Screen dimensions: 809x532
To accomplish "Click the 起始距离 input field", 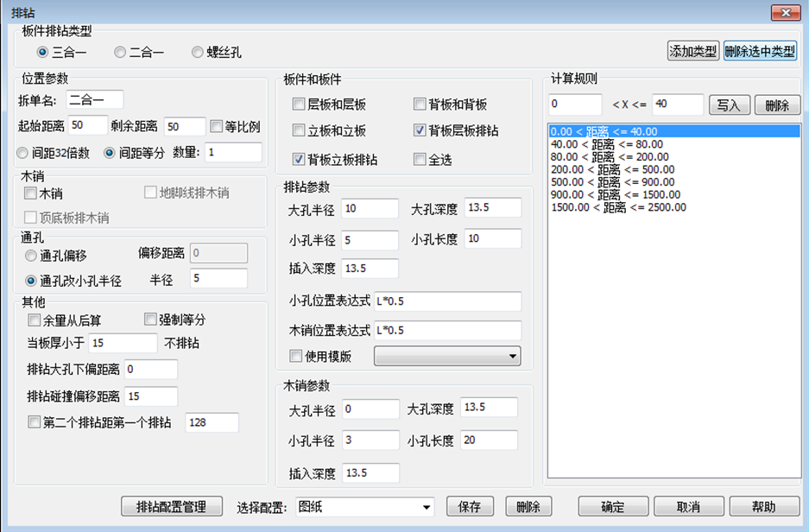I will pos(88,125).
